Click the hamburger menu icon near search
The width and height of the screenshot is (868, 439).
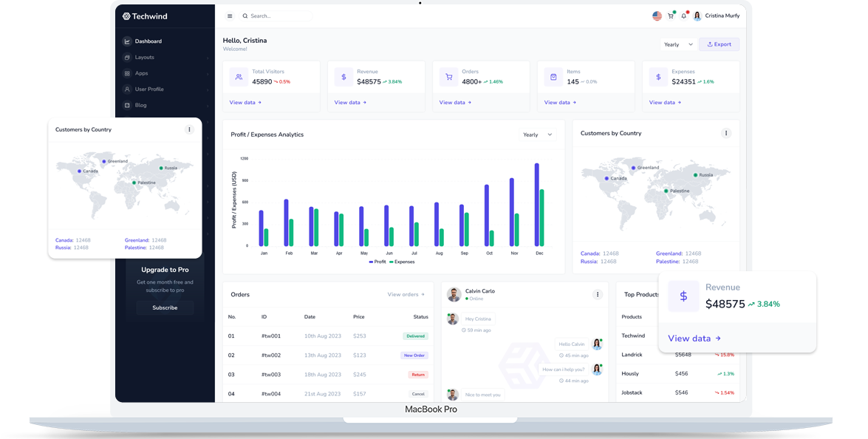click(229, 16)
